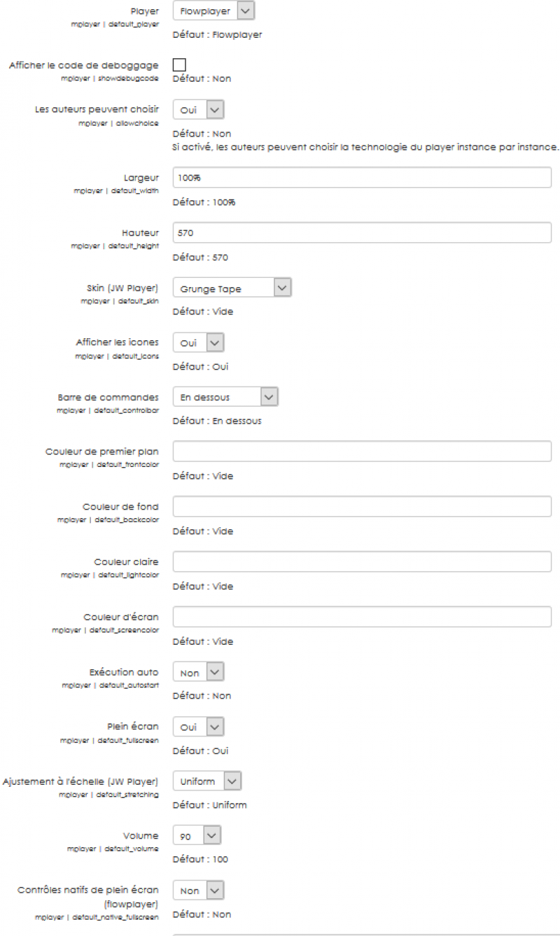The height and width of the screenshot is (936, 560).
Task: Click the Couleur de fond field
Action: pos(361,507)
